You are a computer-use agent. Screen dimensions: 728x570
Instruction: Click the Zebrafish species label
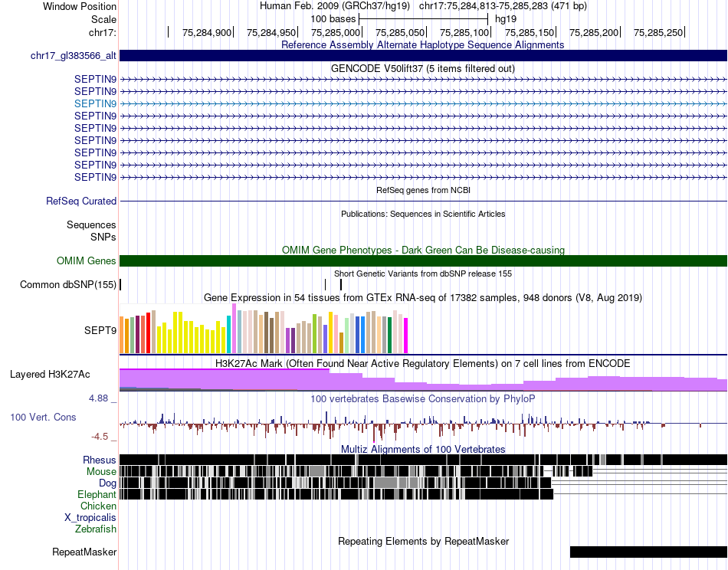(x=96, y=529)
